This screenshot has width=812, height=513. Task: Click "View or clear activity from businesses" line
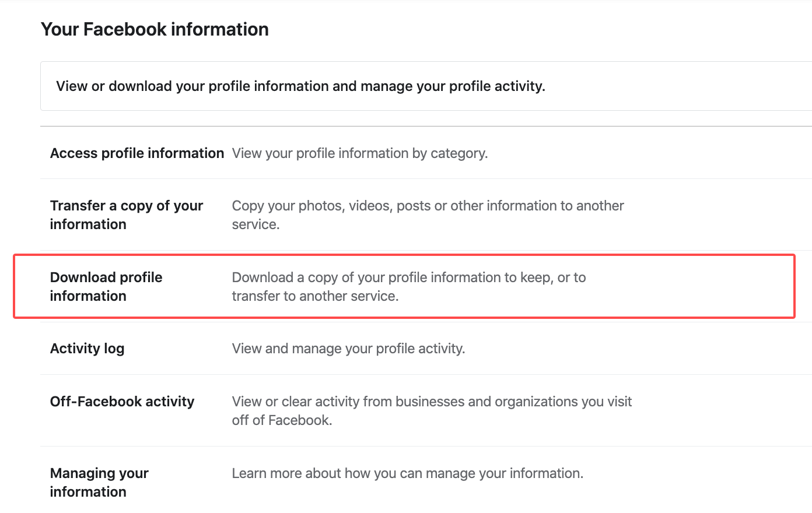coord(432,402)
